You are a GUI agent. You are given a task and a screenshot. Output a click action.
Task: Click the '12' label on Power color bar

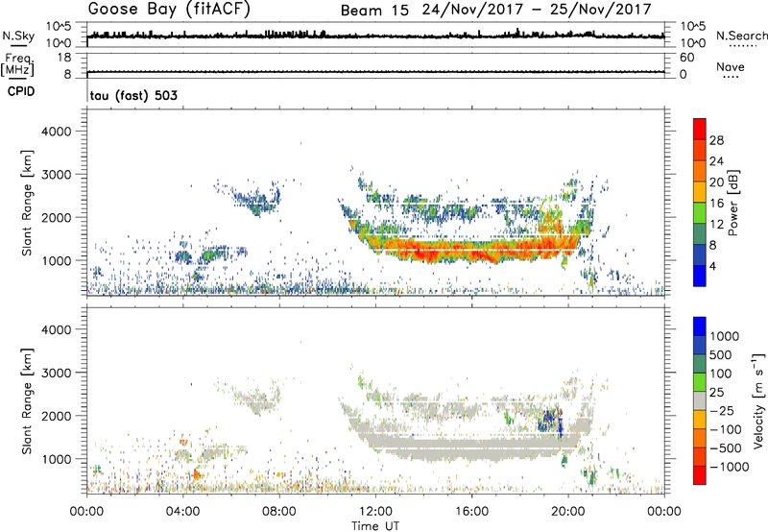(x=716, y=225)
